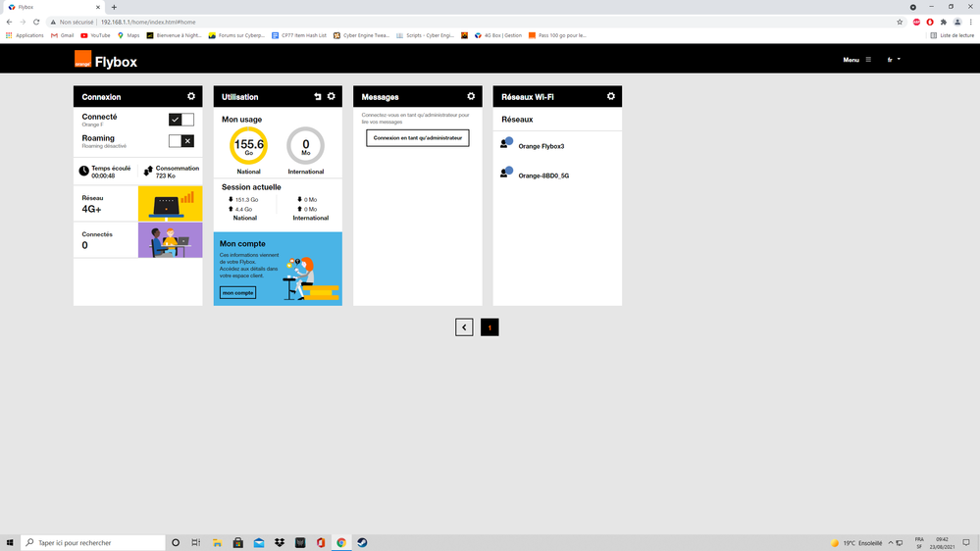
Task: Click the Mon compte card heading
Action: click(242, 244)
